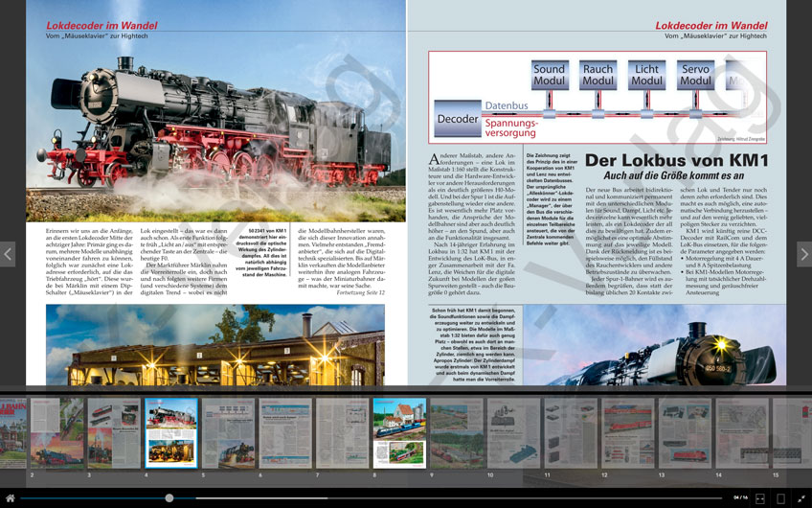Open page 11 thumbnail
812x508 pixels.
tap(571, 433)
